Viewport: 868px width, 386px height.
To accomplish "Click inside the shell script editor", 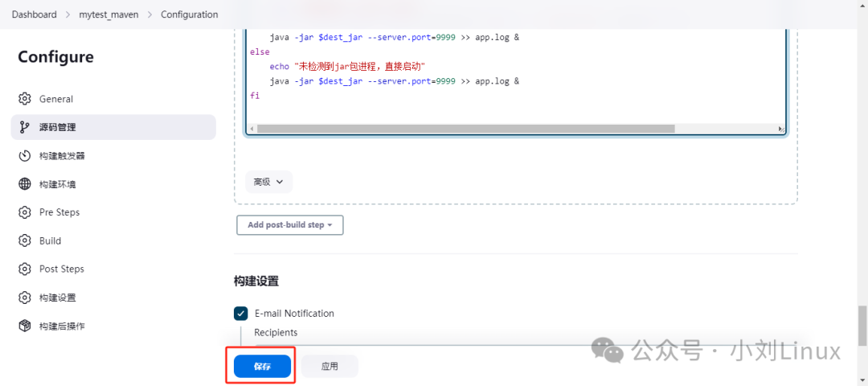I will click(x=516, y=77).
